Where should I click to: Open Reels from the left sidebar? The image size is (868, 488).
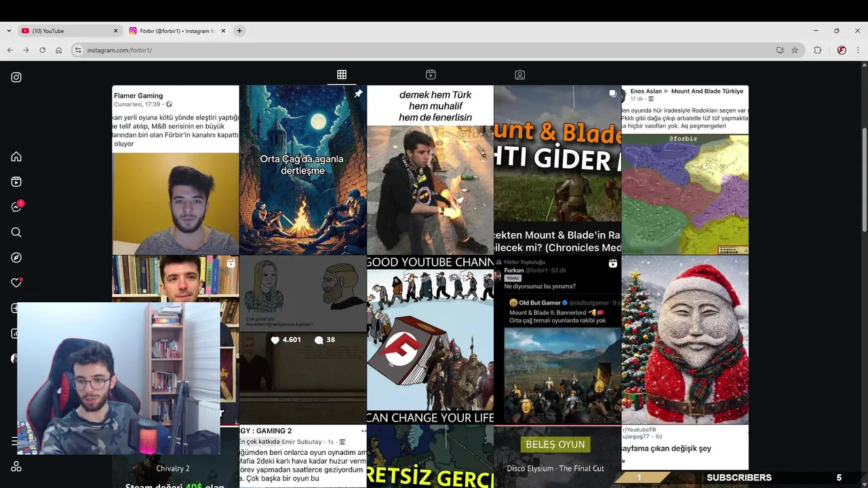pos(16,182)
